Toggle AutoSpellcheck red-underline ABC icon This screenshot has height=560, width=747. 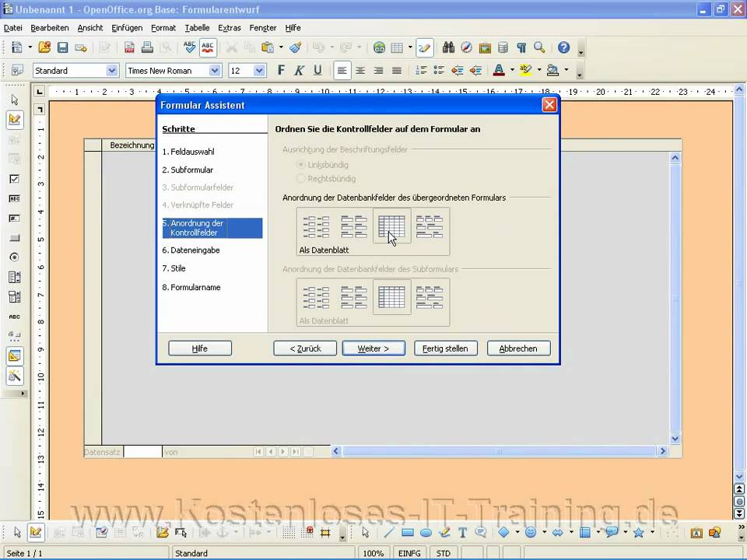pos(209,47)
